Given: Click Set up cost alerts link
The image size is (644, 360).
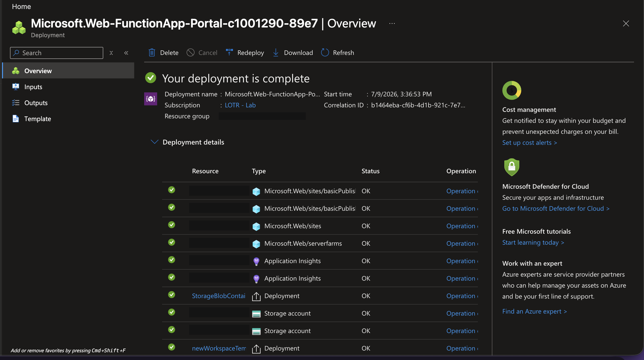Looking at the screenshot, I should [530, 143].
